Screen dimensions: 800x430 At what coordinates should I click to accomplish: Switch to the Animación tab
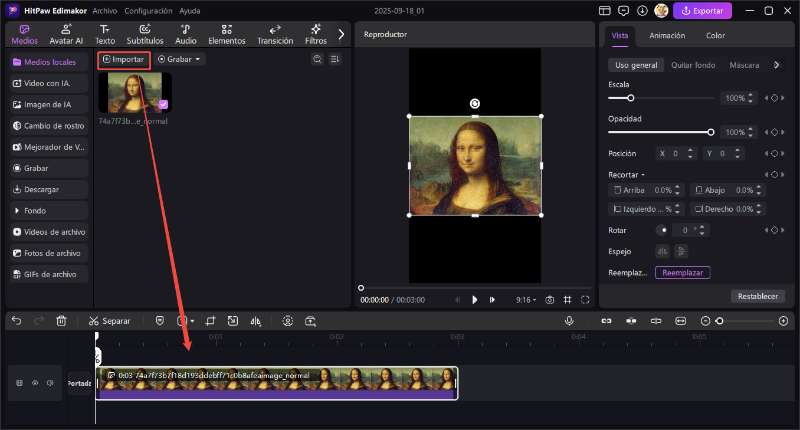[x=667, y=36]
